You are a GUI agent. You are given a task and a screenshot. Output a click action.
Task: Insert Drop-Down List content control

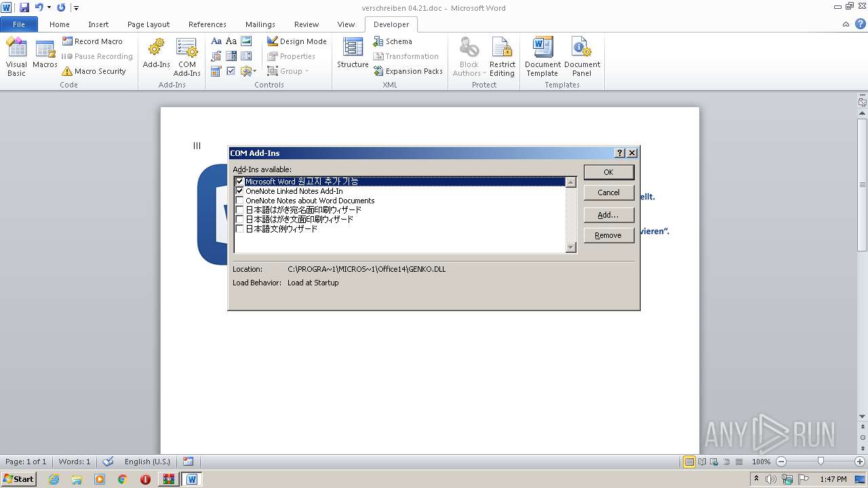(246, 56)
